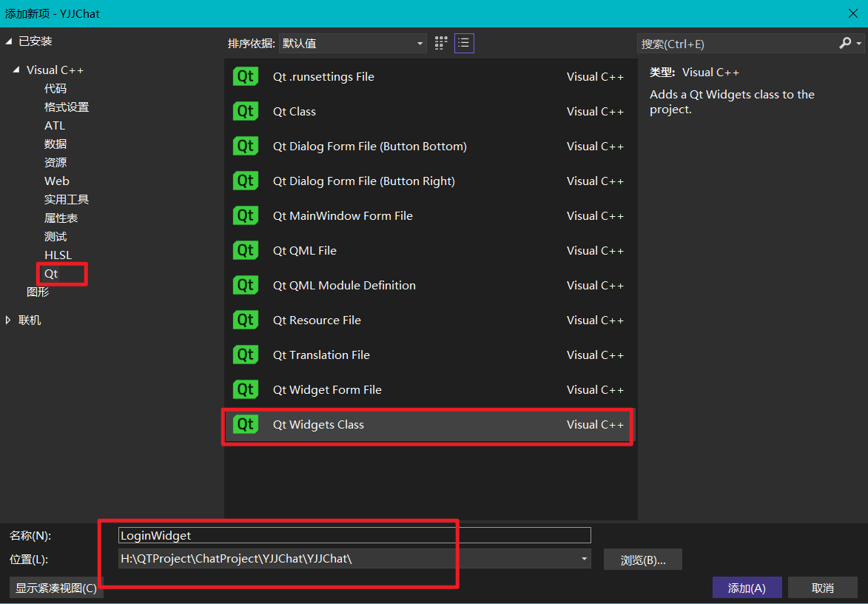This screenshot has height=604, width=868.
Task: Select the 测试 category
Action: tap(55, 236)
